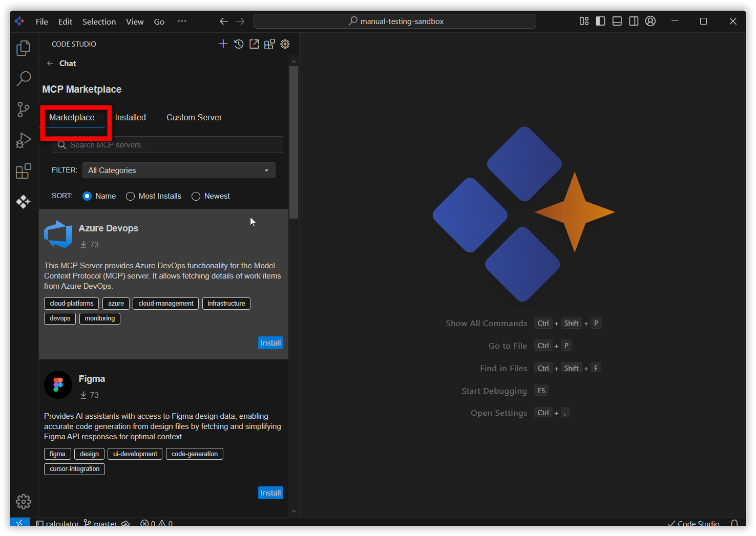Open the Search view in activity bar
This screenshot has height=536, width=756.
click(24, 78)
